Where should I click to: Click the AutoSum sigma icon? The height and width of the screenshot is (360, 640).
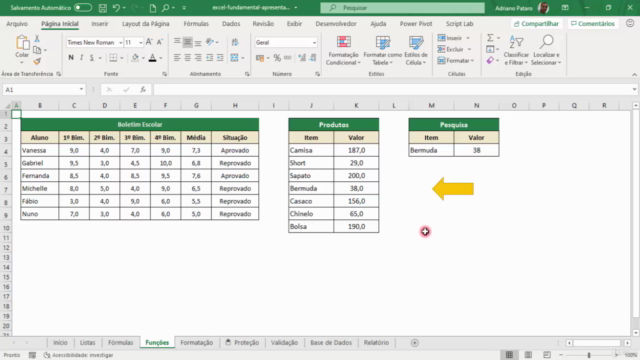click(490, 38)
